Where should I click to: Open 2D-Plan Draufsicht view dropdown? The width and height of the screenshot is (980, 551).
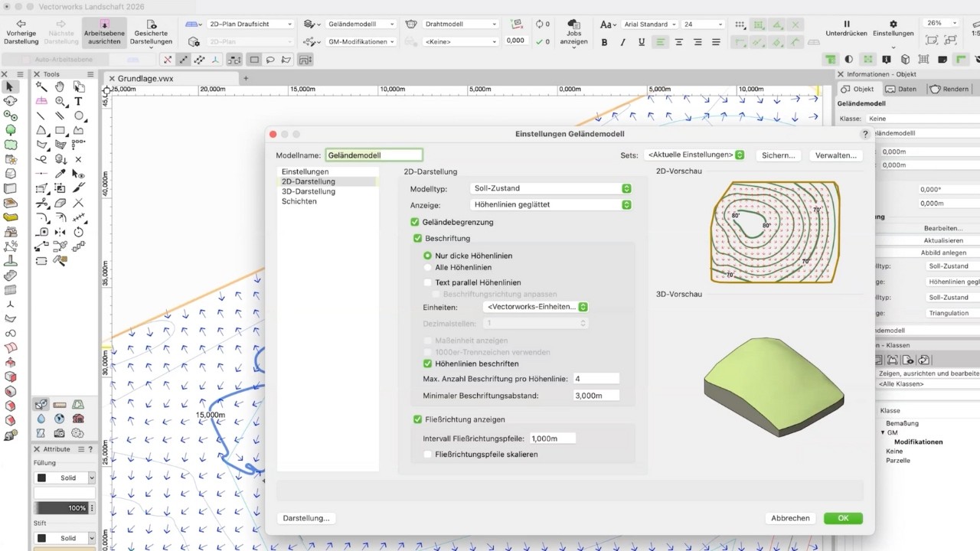tap(250, 24)
